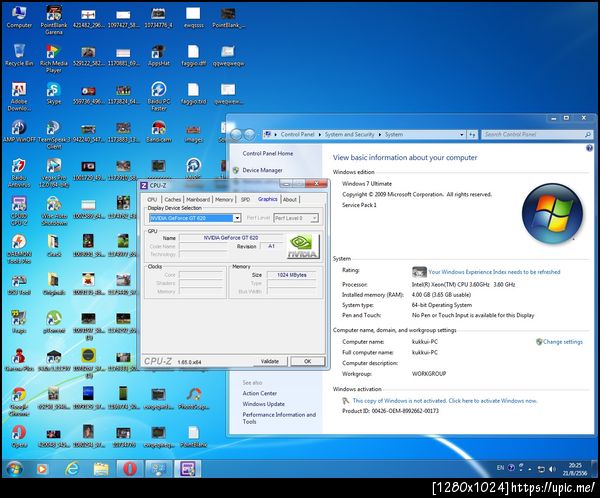
Task: Open help icon in System window
Action: pos(589,148)
